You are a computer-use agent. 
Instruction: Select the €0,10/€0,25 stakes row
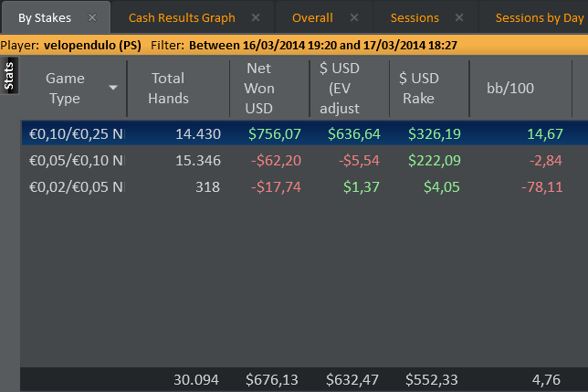[x=305, y=133]
